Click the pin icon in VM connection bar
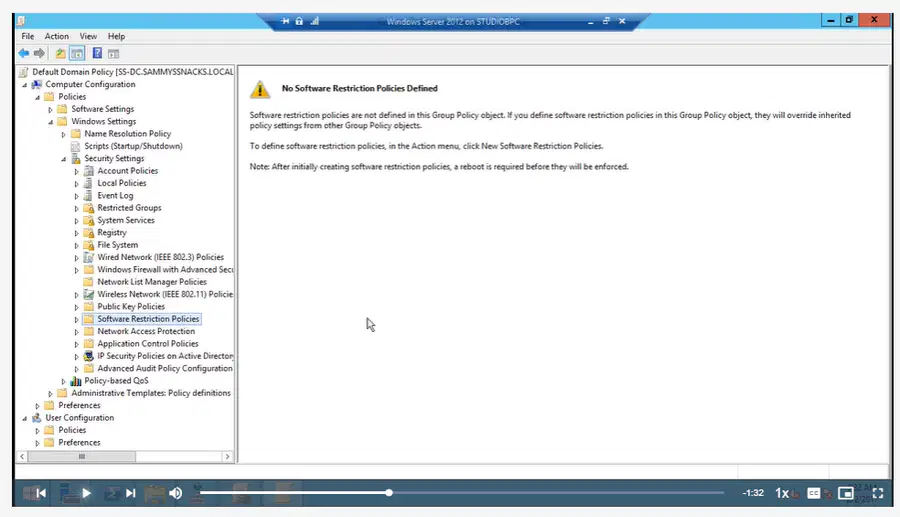Screen dimensions: 900x517 [x=285, y=21]
